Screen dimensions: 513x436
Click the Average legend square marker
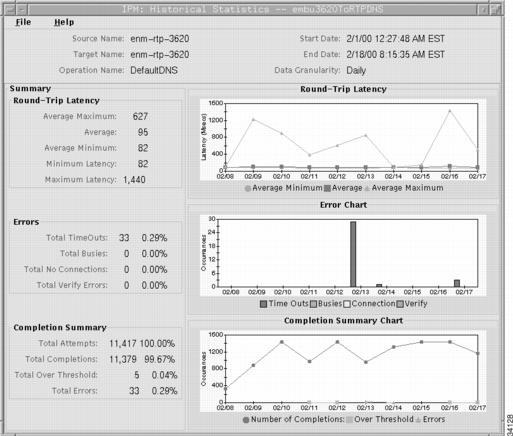point(327,188)
